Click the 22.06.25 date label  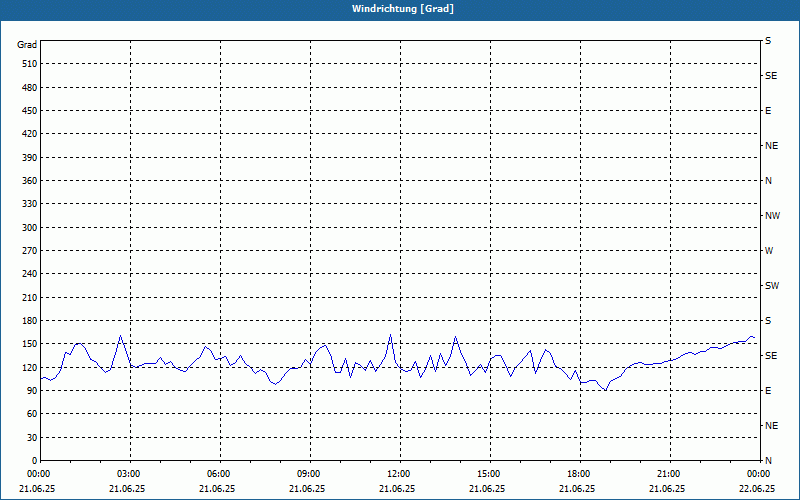coord(757,489)
